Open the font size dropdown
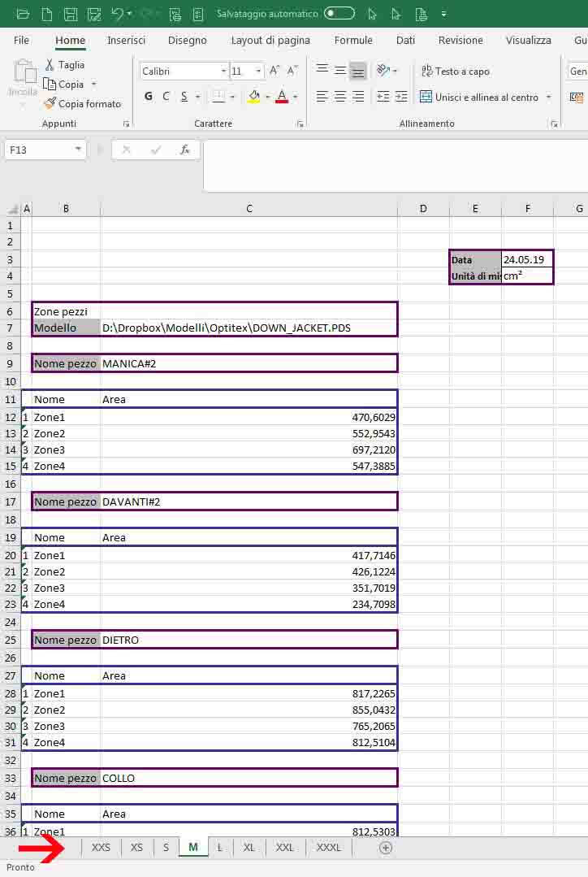 point(258,72)
